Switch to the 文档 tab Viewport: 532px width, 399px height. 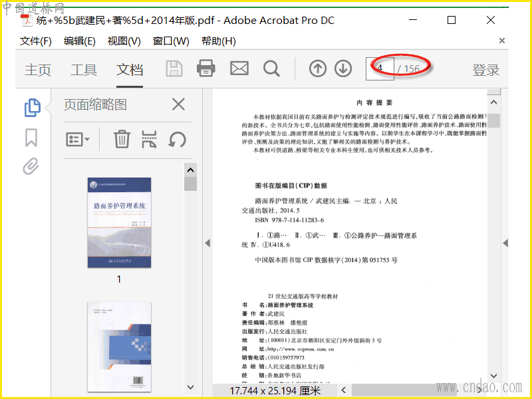coord(130,70)
